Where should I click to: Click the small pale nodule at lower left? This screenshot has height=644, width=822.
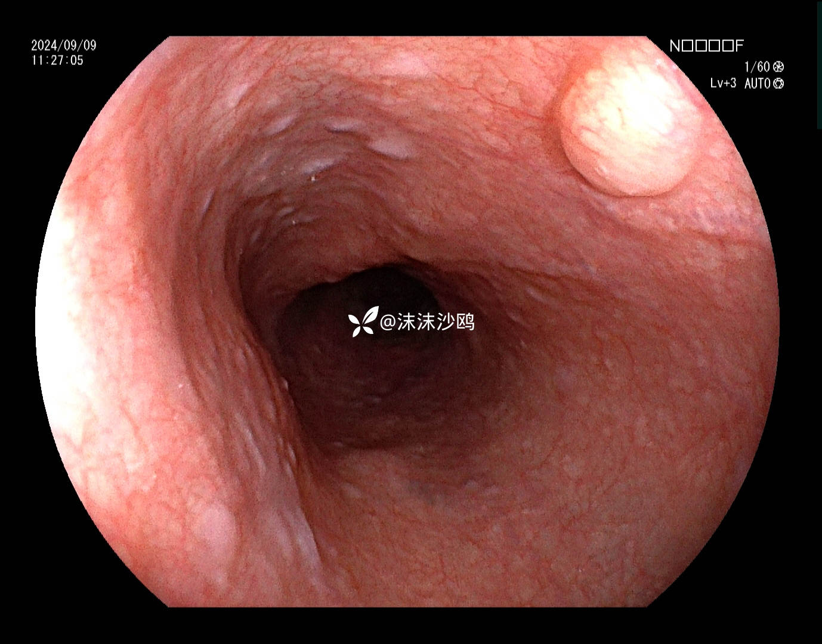214,528
